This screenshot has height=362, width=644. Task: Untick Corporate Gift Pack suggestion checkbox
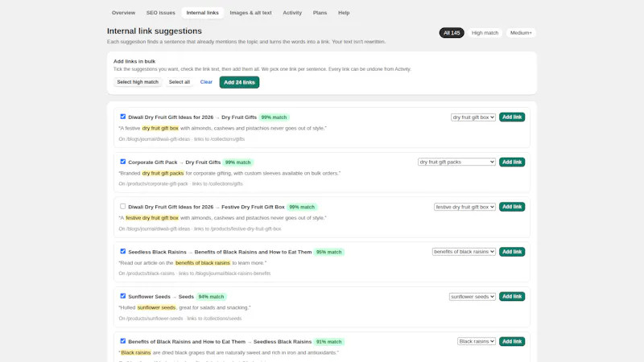point(123,162)
